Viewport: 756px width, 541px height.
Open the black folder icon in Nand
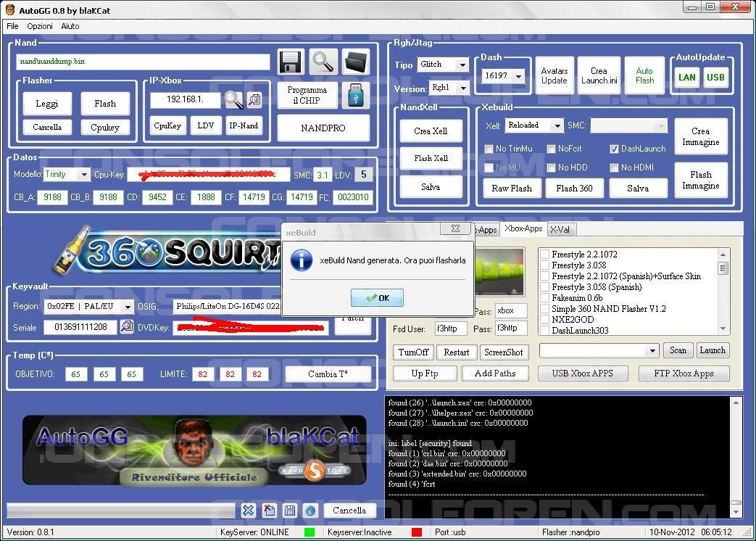356,62
